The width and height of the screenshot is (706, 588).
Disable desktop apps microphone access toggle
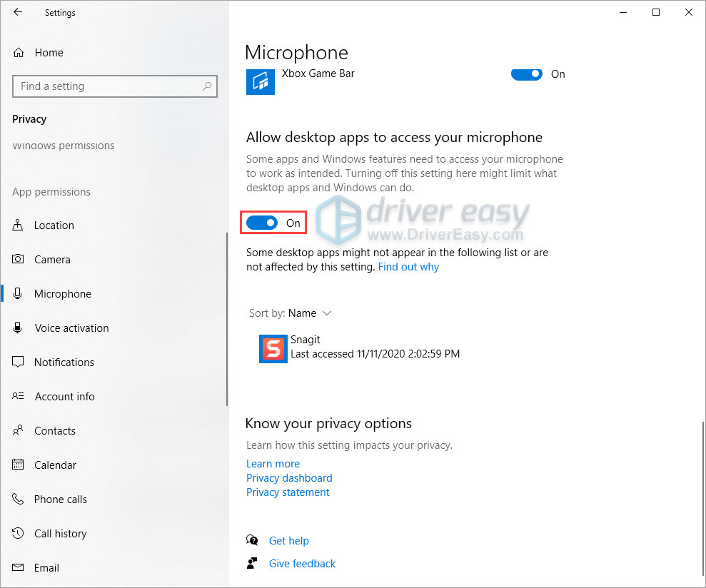point(262,223)
